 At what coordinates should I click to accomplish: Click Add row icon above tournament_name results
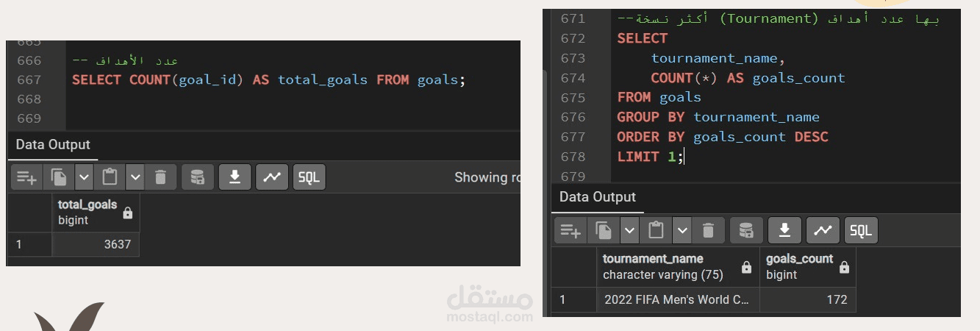(570, 231)
